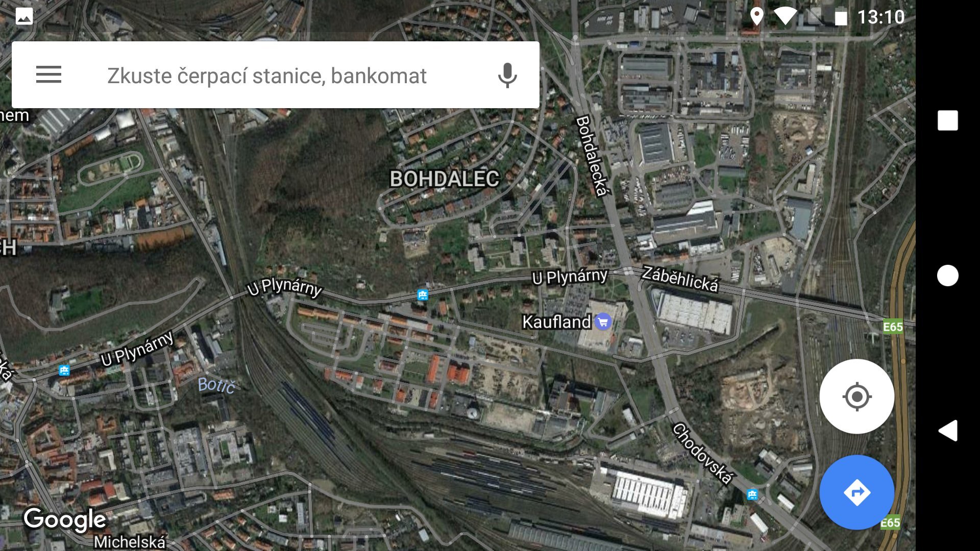Select the BOHDALEC neighborhood label
Viewport: 980px width, 551px height.
445,179
